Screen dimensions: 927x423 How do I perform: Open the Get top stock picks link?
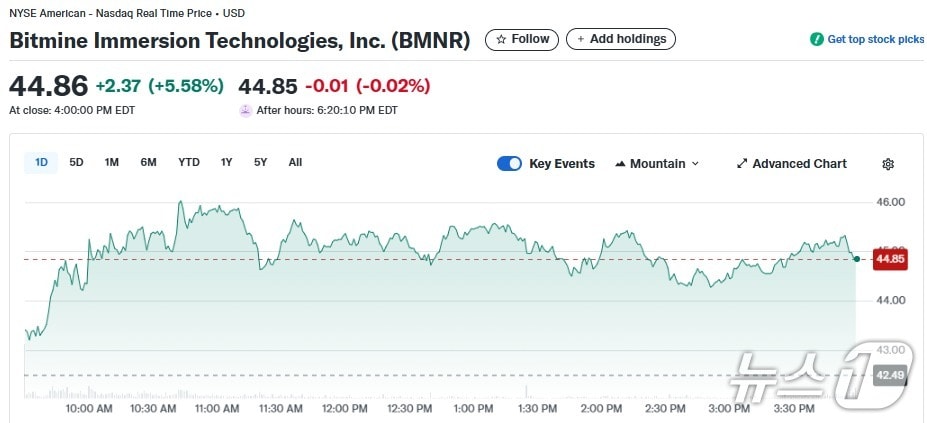[x=875, y=39]
